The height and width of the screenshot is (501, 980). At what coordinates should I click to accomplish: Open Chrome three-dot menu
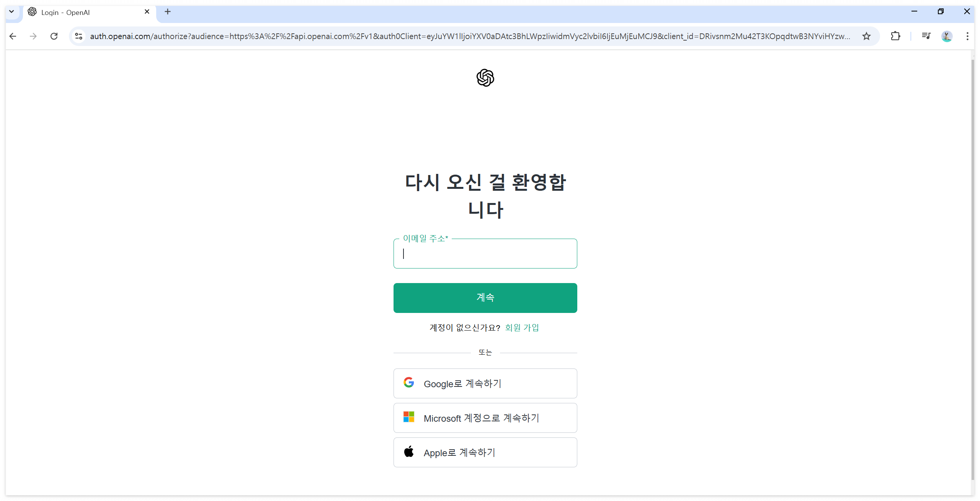click(x=967, y=36)
